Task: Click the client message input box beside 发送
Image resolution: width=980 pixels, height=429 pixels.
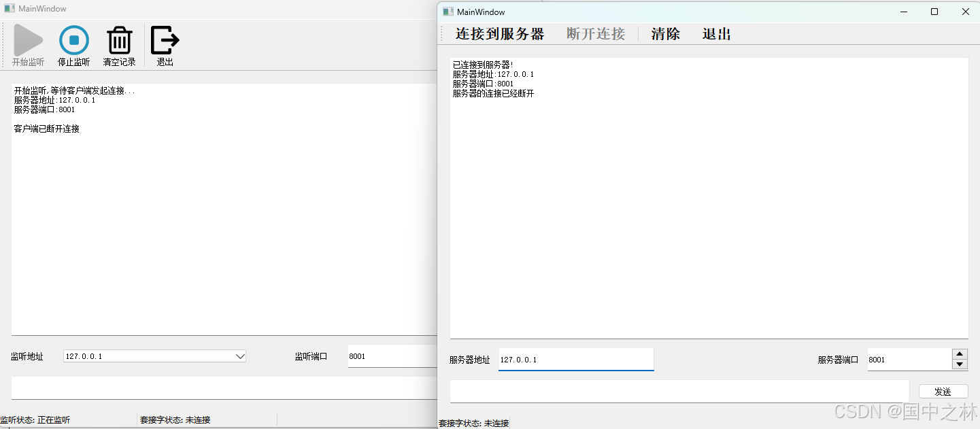Action: [679, 392]
